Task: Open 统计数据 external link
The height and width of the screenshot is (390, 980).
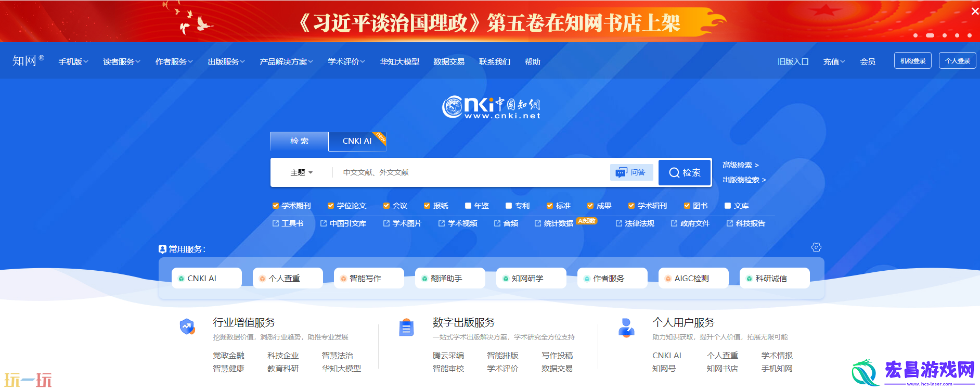Action: (554, 223)
